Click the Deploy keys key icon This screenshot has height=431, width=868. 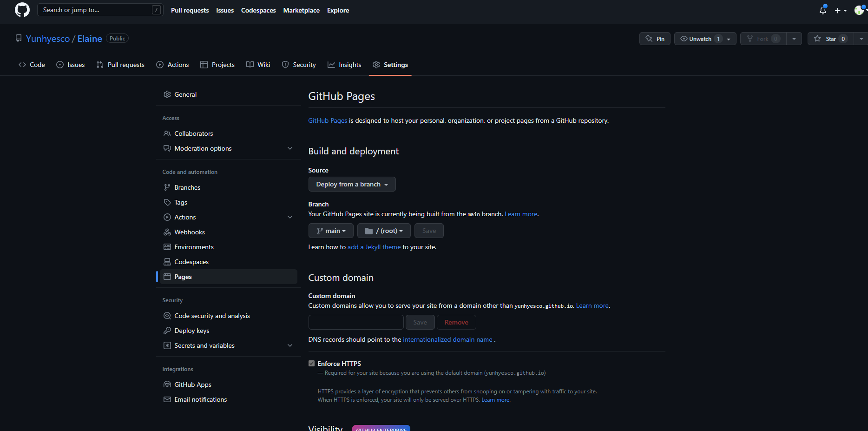167,331
